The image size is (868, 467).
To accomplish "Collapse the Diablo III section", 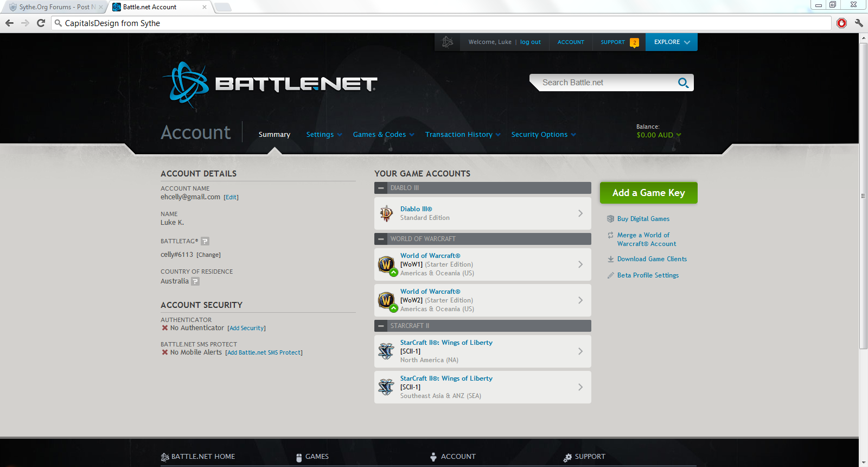I will (x=381, y=188).
